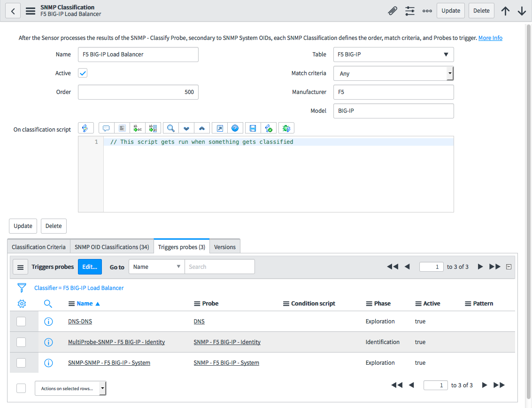Open script debugger bug icon
Viewport: 532px width, 408px height.
pos(286,128)
